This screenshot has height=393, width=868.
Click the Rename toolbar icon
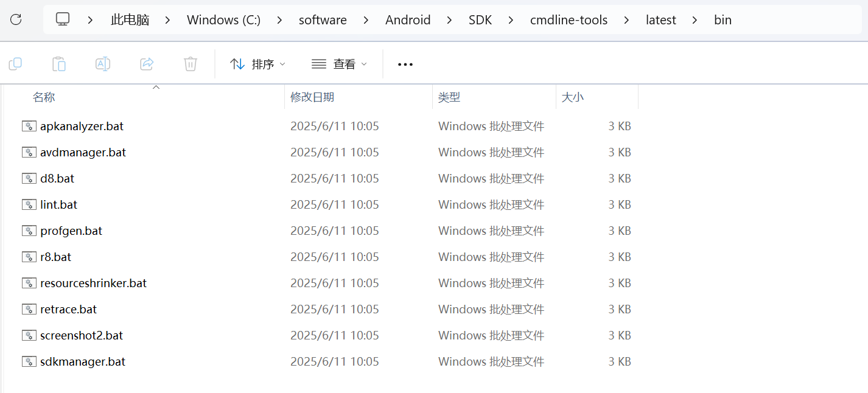point(103,64)
